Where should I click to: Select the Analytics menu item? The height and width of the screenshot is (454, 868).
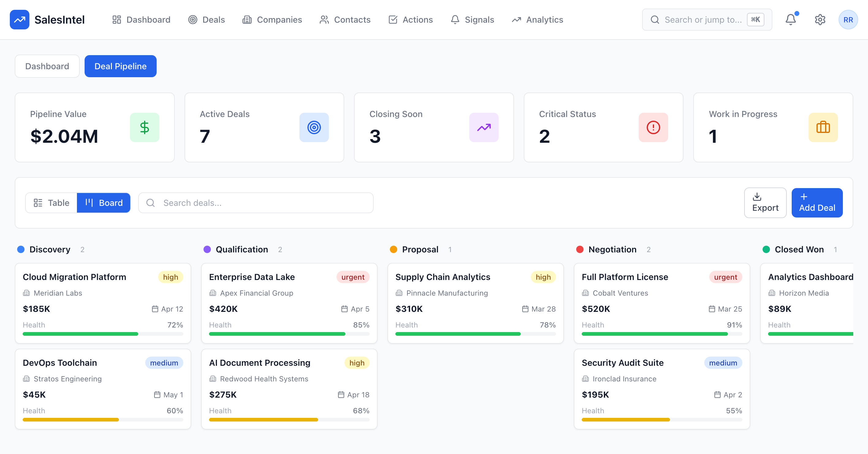coord(538,20)
